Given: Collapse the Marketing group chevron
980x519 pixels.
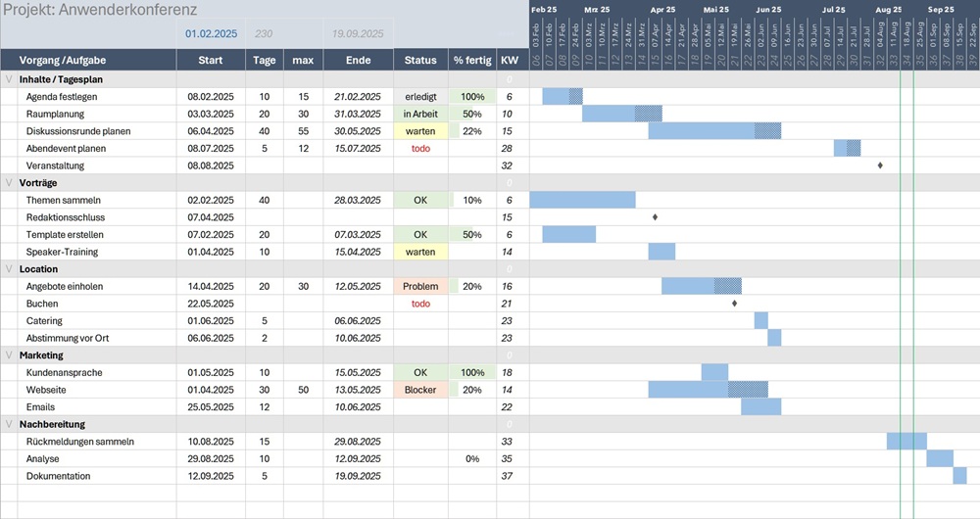Looking at the screenshot, I should [x=9, y=355].
